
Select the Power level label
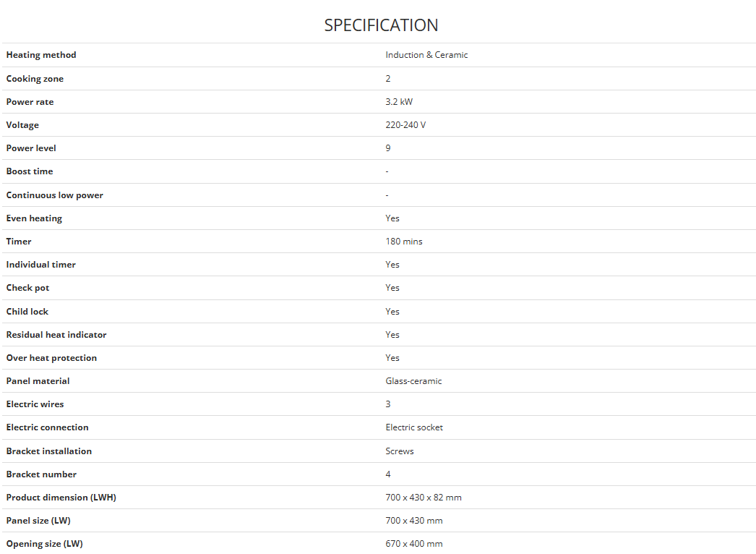pyautogui.click(x=31, y=148)
